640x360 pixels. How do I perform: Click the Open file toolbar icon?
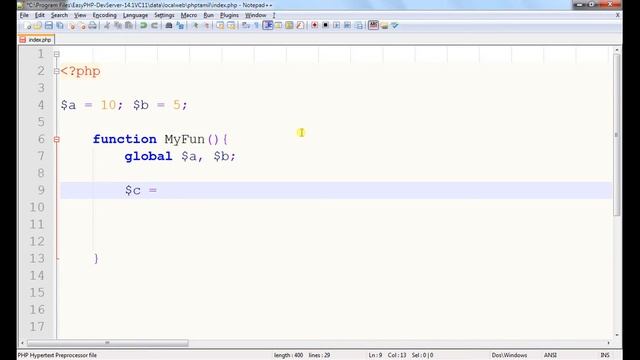pos(38,26)
